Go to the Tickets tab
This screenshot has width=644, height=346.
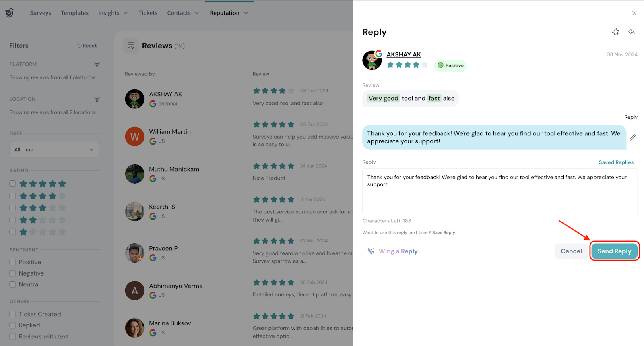(x=148, y=13)
